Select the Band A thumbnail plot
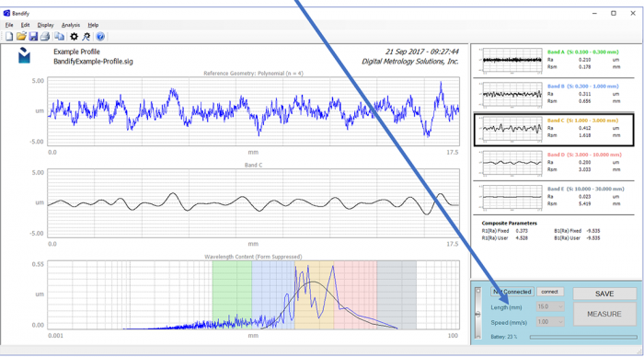The image size is (644, 357). coord(512,60)
